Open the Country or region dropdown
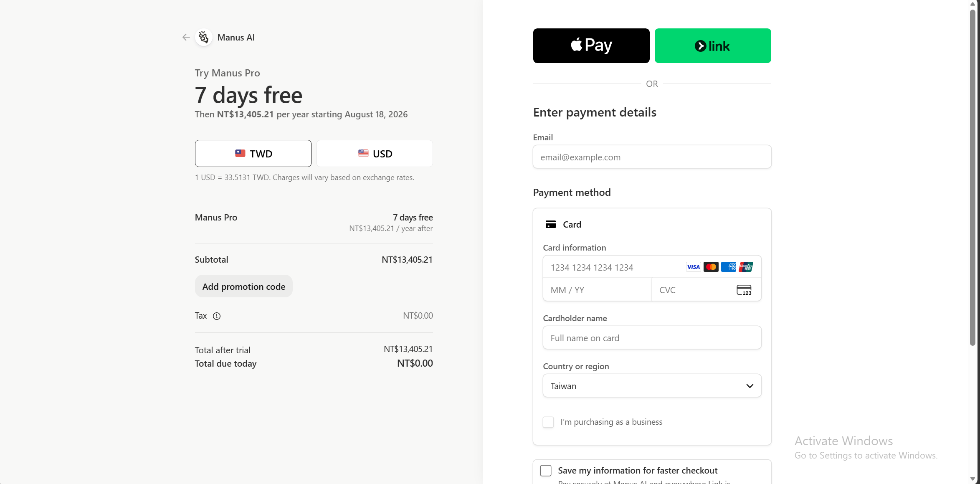Image resolution: width=980 pixels, height=484 pixels. coord(652,386)
